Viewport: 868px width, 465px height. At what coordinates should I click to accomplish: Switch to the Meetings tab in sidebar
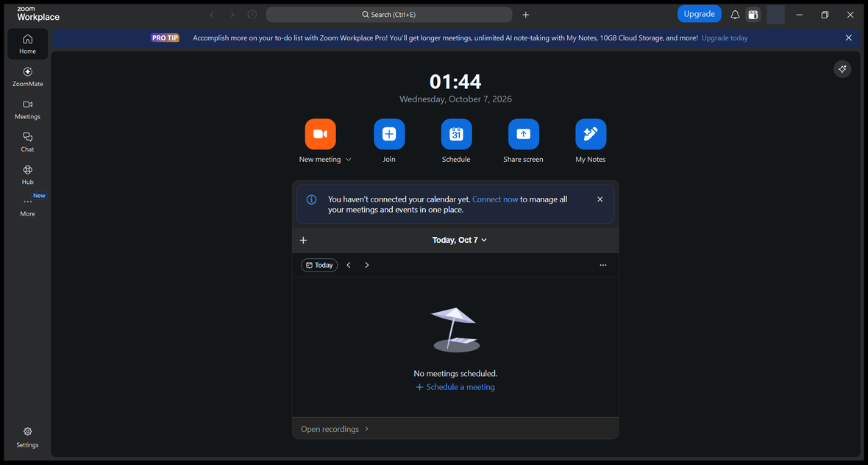(x=28, y=110)
